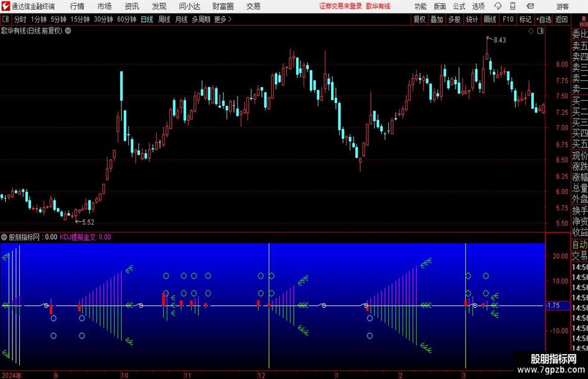Switch to the 30分钟 period tab
Image resolution: width=588 pixels, height=379 pixels.
(103, 19)
